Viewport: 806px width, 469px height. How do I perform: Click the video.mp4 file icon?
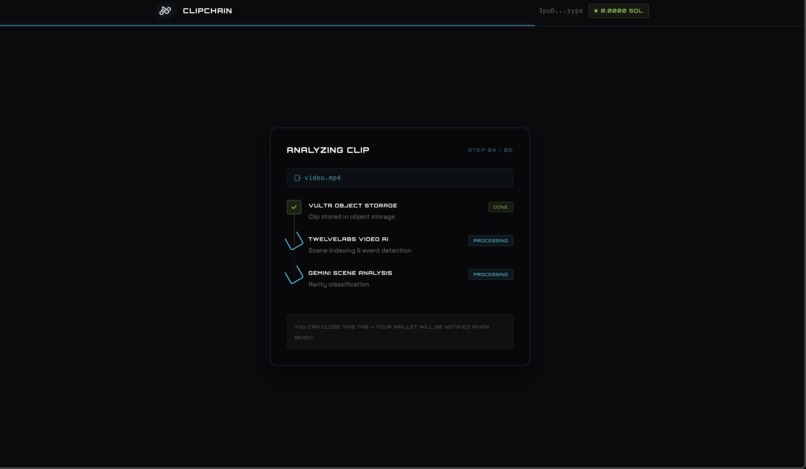coord(297,178)
